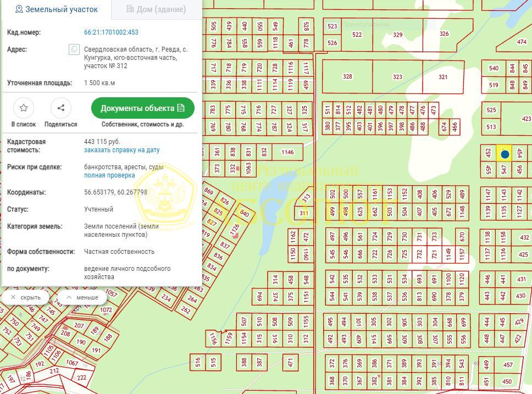The width and height of the screenshot is (532, 394).
Task: Copy the address with the copy icon
Action: coord(74,49)
